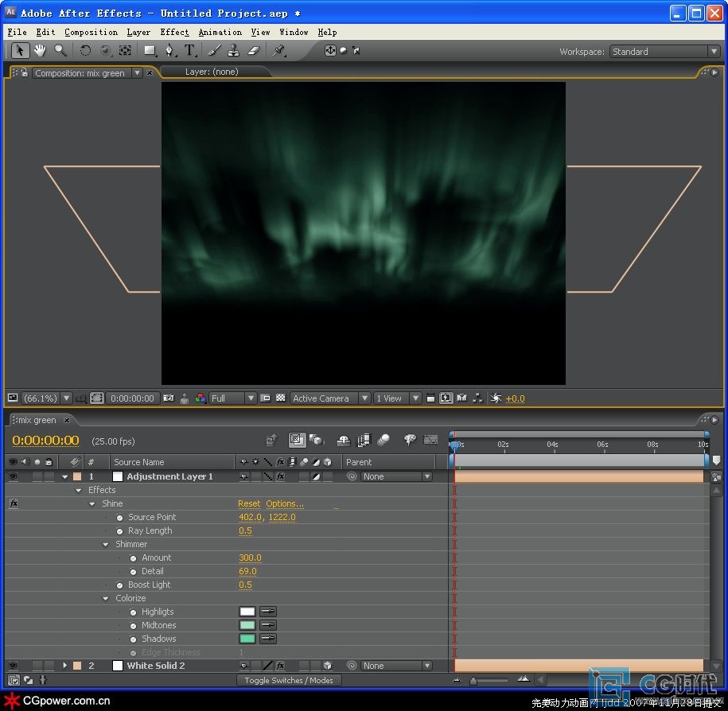Viewport: 728px width, 711px height.
Task: Select the Eraser tool
Action: click(254, 50)
